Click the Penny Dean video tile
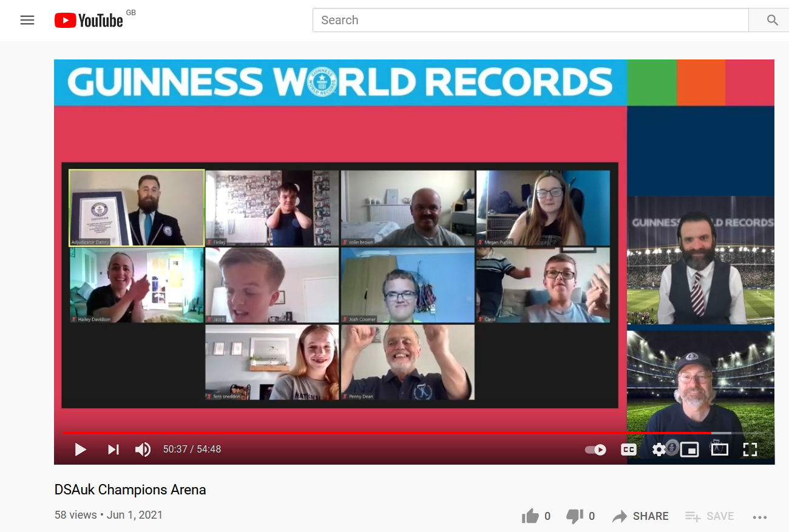The height and width of the screenshot is (532, 789). pos(407,362)
